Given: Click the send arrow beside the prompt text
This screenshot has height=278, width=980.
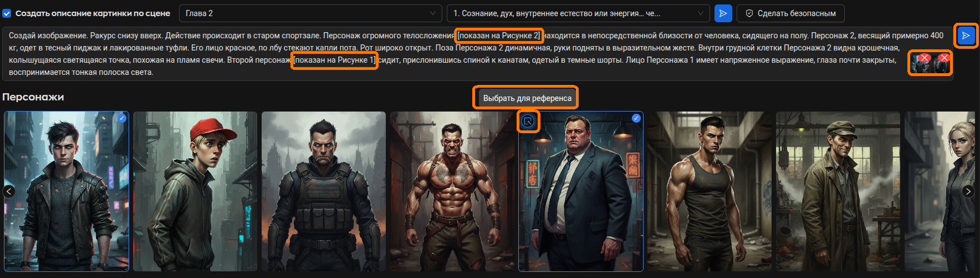Looking at the screenshot, I should (x=966, y=36).
